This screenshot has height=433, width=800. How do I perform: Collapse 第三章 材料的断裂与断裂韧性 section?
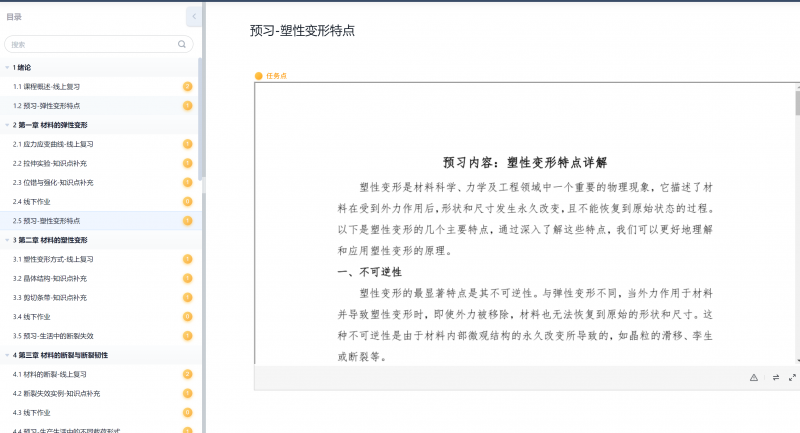point(6,355)
